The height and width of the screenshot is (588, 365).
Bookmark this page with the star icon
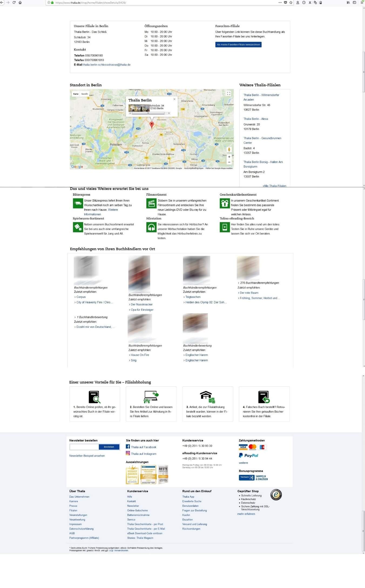291,2
